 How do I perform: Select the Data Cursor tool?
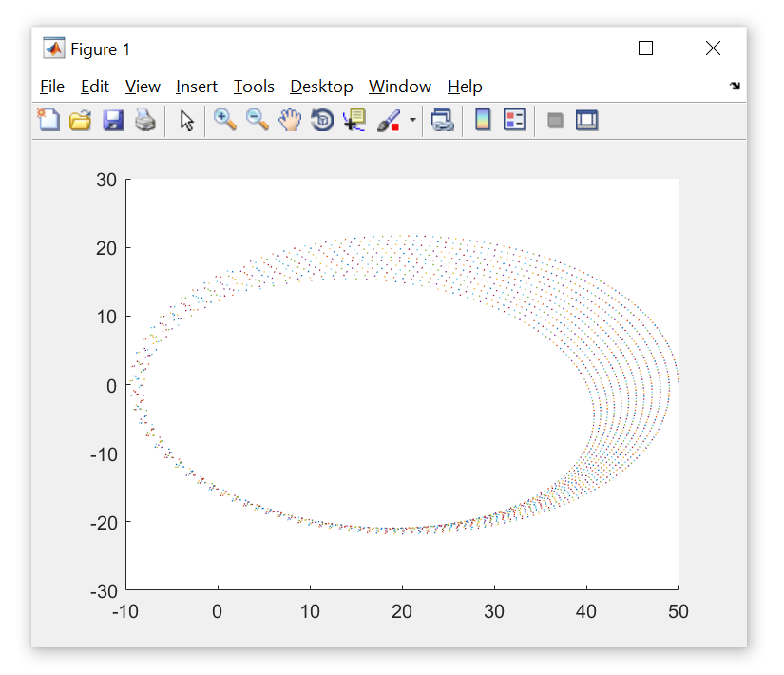pyautogui.click(x=354, y=121)
